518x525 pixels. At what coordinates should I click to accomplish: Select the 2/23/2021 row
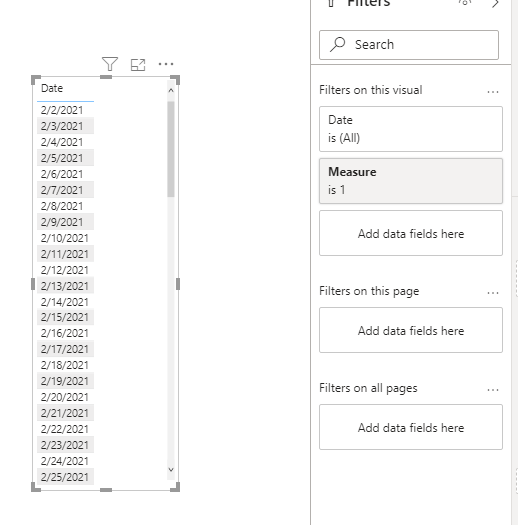point(65,445)
